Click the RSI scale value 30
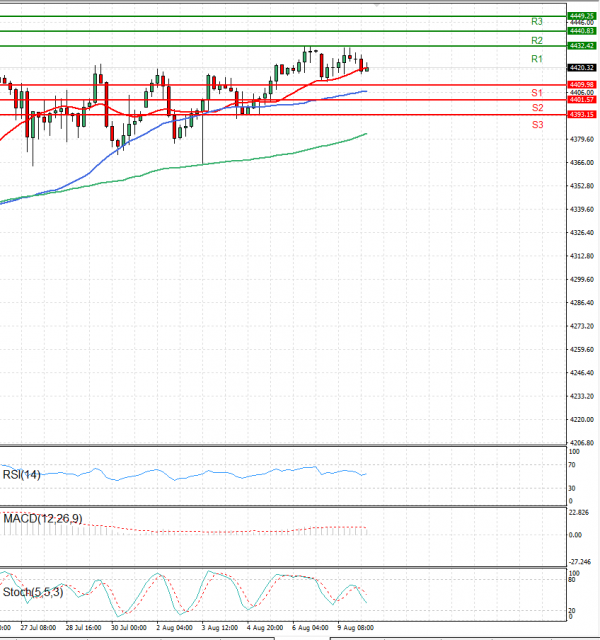Screen dimensions: 600x640 (572, 489)
